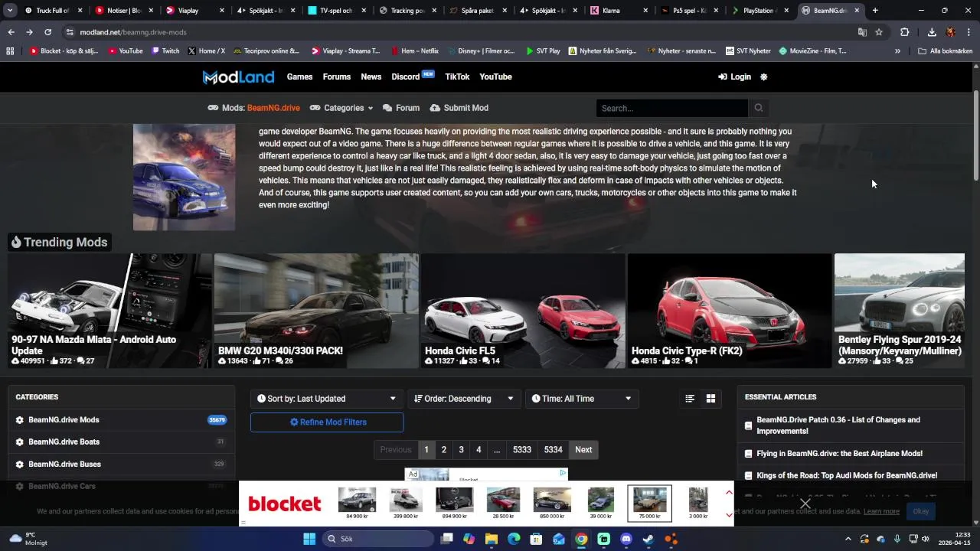Image resolution: width=980 pixels, height=551 pixels.
Task: Open browser downloads icon
Action: [x=932, y=32]
